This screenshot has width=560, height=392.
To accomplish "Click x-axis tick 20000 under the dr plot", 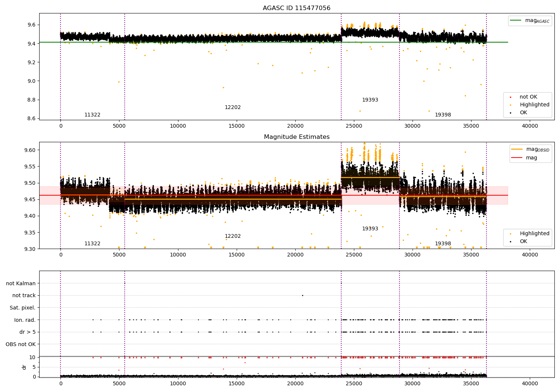I will [x=295, y=383].
